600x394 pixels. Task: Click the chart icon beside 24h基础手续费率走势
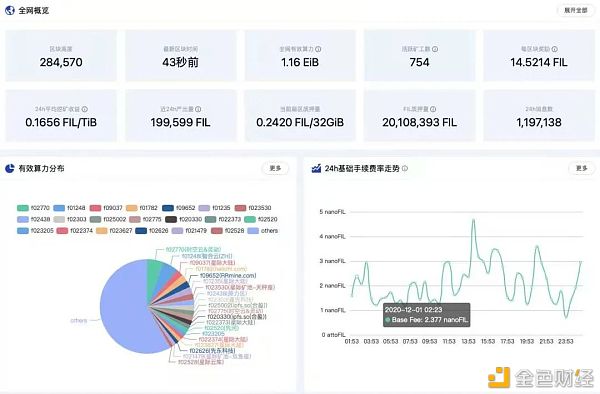tap(316, 168)
